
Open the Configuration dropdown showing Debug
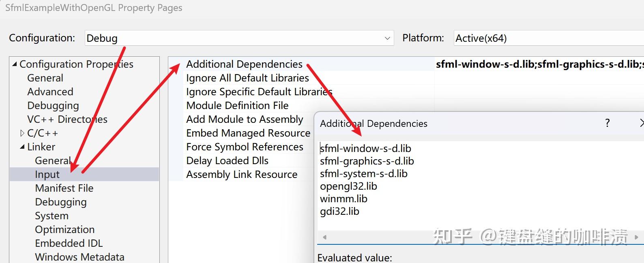239,38
